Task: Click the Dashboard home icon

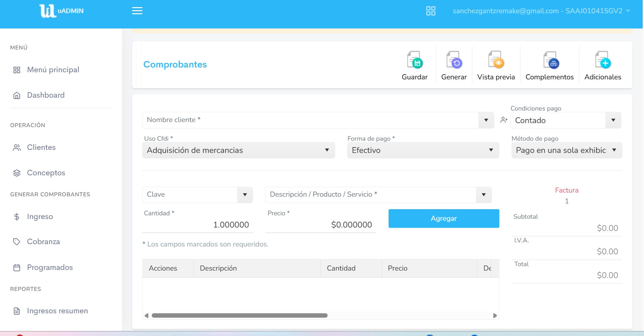Action: [x=17, y=95]
